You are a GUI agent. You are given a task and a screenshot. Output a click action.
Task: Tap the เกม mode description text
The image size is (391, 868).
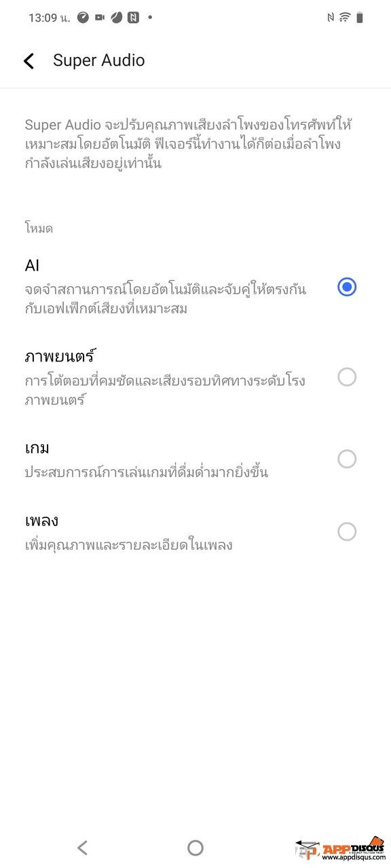tap(147, 472)
